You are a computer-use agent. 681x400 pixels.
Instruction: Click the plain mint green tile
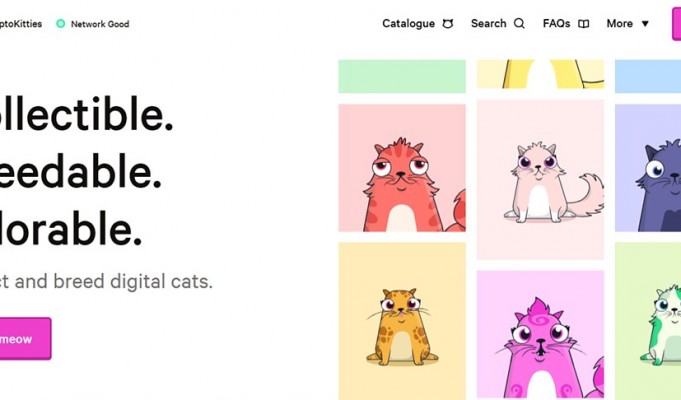[402, 76]
